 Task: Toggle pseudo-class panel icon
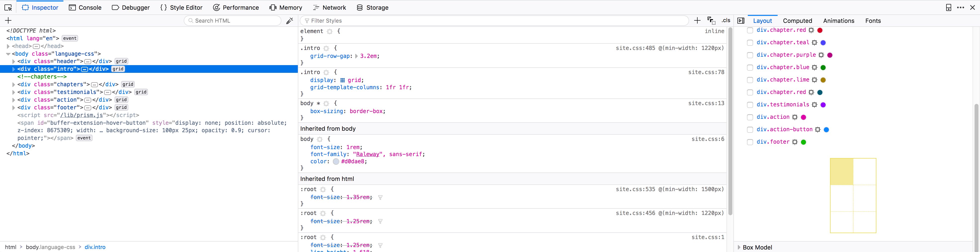[711, 21]
